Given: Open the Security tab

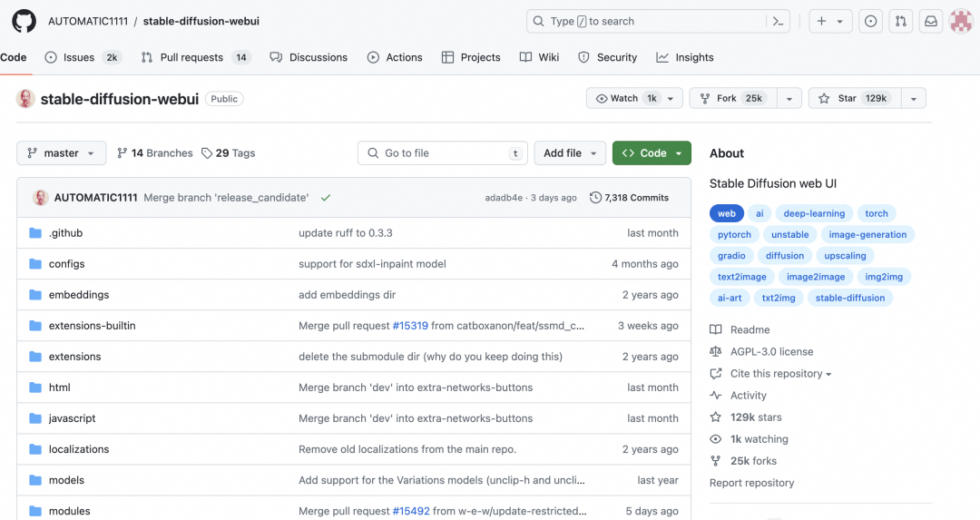Looking at the screenshot, I should click(x=607, y=57).
